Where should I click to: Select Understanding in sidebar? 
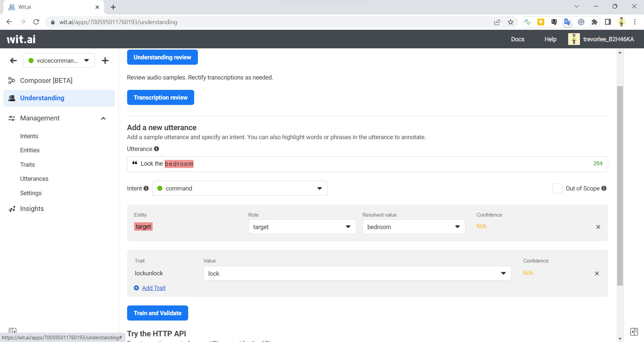[x=59, y=98]
